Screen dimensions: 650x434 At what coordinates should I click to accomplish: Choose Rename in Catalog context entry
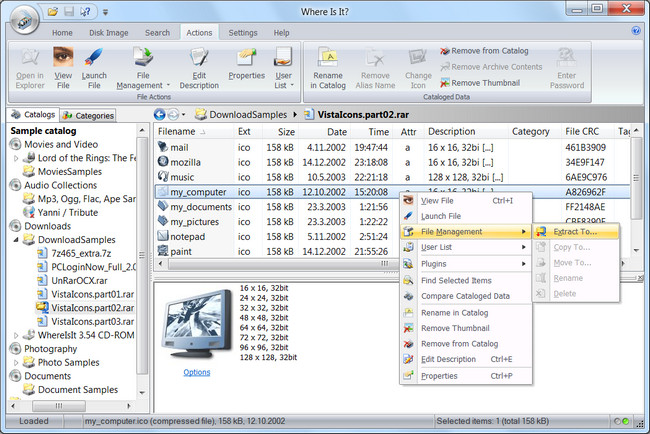pos(466,313)
